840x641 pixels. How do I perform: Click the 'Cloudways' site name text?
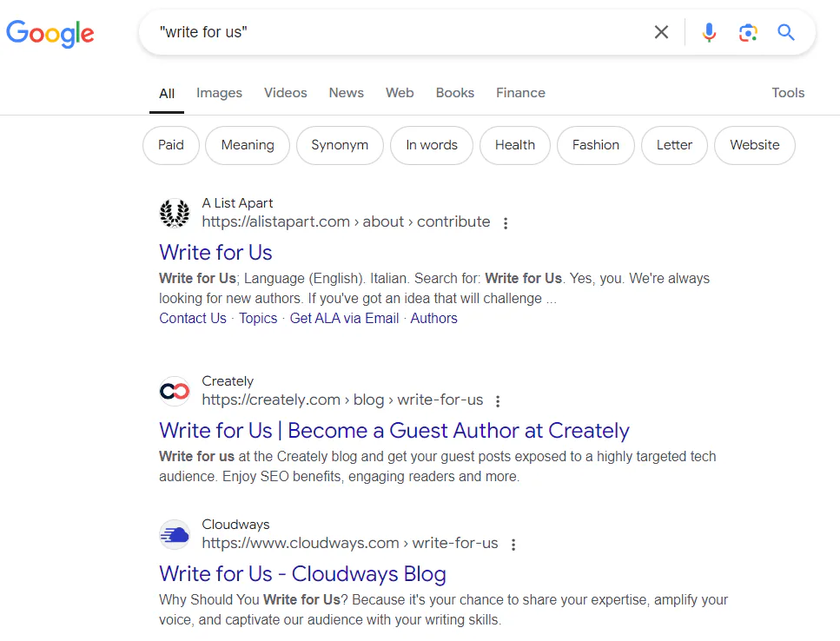235,525
